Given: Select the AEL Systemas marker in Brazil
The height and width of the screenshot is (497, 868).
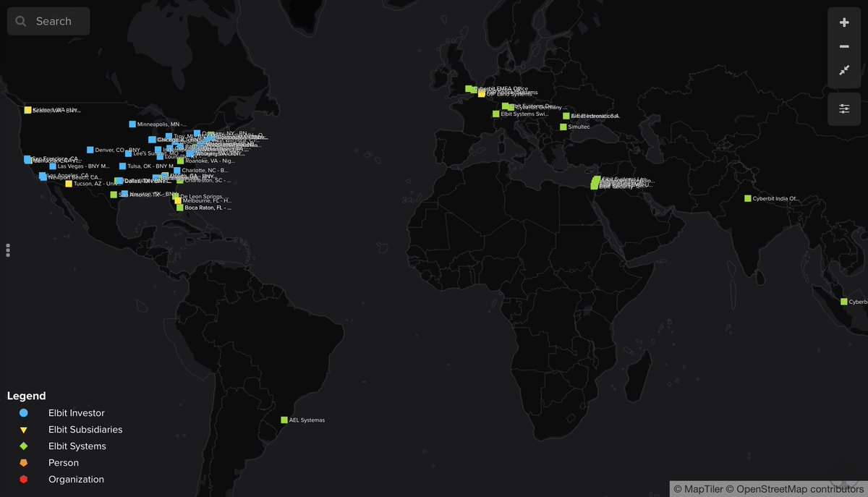Looking at the screenshot, I should point(284,420).
